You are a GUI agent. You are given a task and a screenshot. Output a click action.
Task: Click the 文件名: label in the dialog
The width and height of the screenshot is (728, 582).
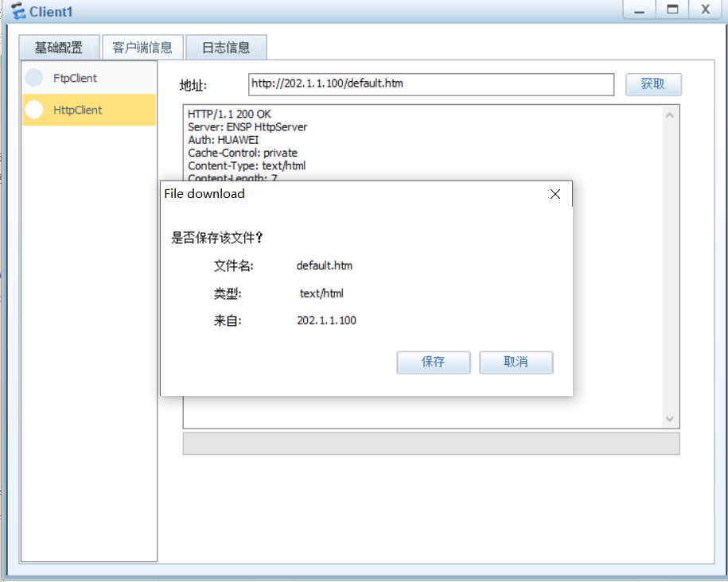[x=234, y=266]
